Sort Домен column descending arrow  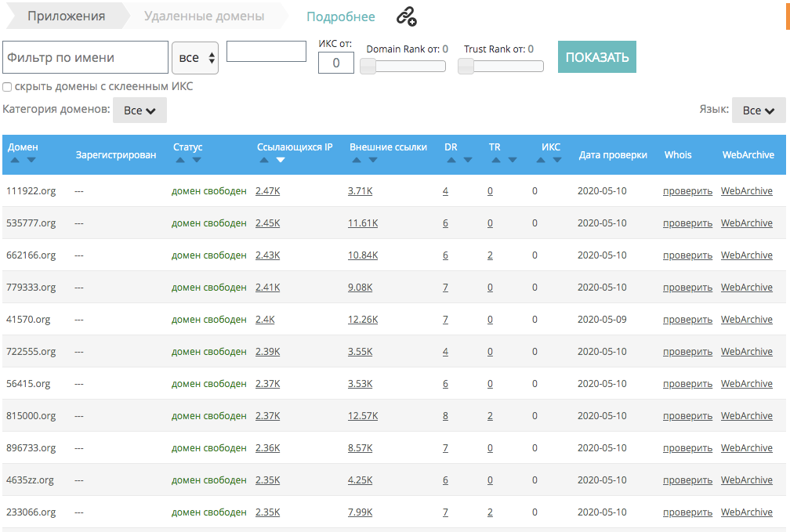pos(31,160)
